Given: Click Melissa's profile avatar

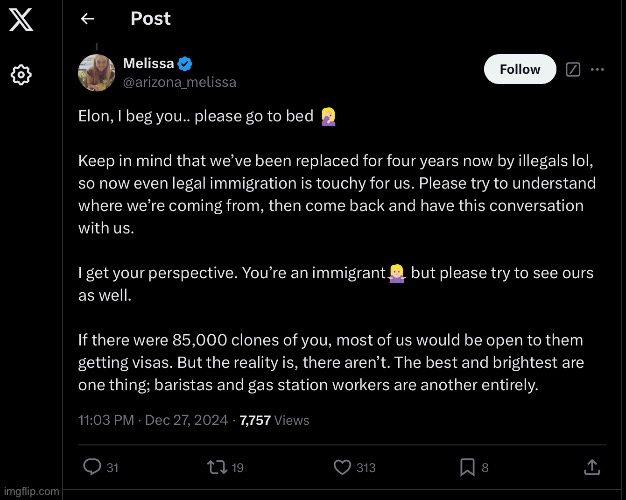Looking at the screenshot, I should pyautogui.click(x=95, y=71).
